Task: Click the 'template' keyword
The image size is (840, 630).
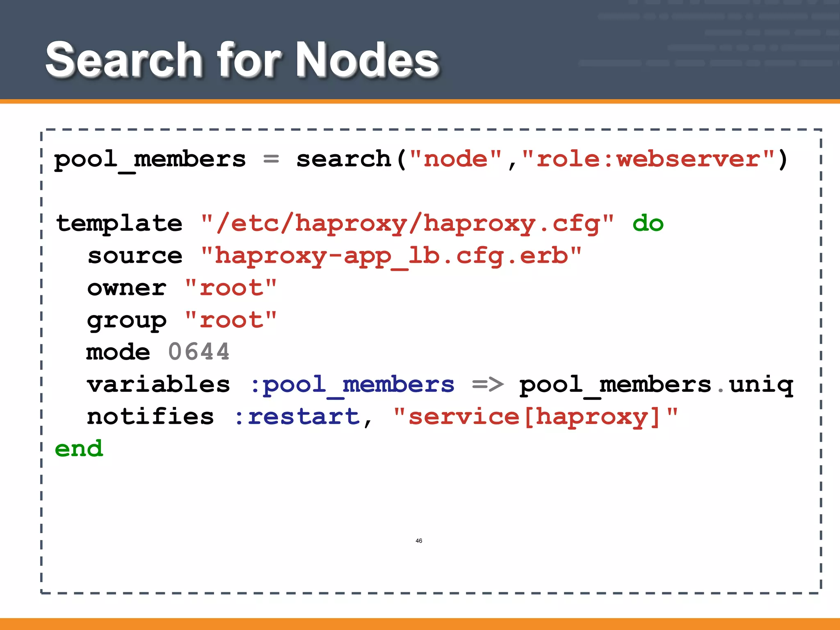Action: point(119,224)
